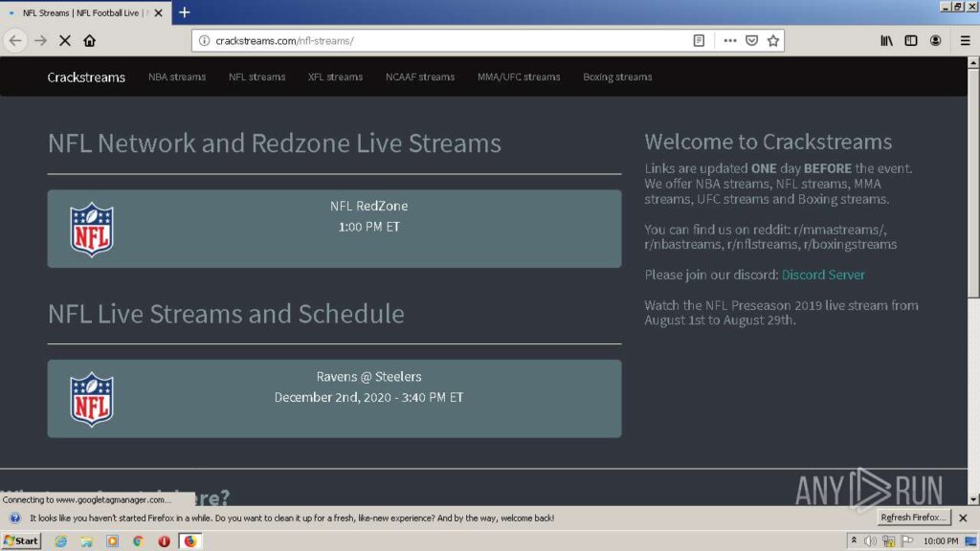Screen dimensions: 980x551
Task: Go forward with the forward arrow
Action: 40,40
